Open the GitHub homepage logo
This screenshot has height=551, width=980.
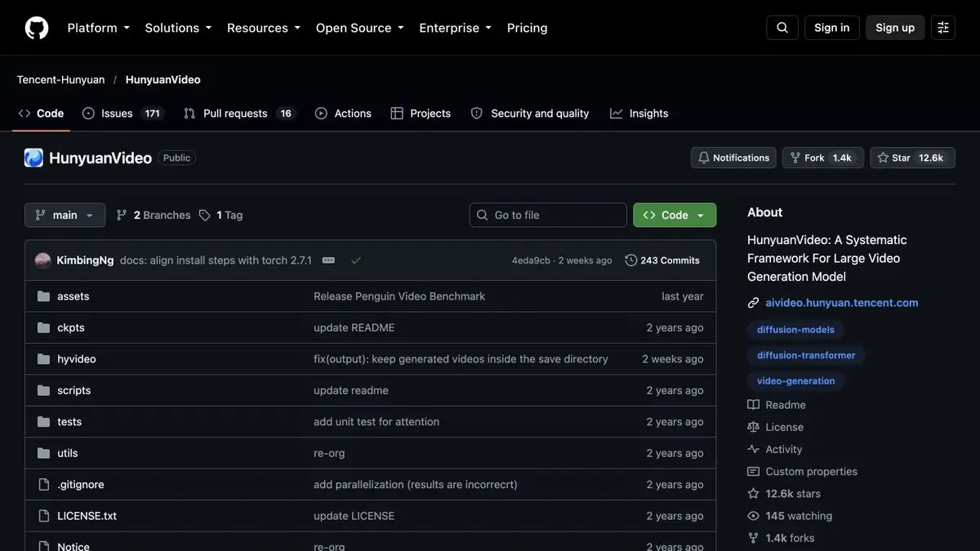(x=37, y=28)
